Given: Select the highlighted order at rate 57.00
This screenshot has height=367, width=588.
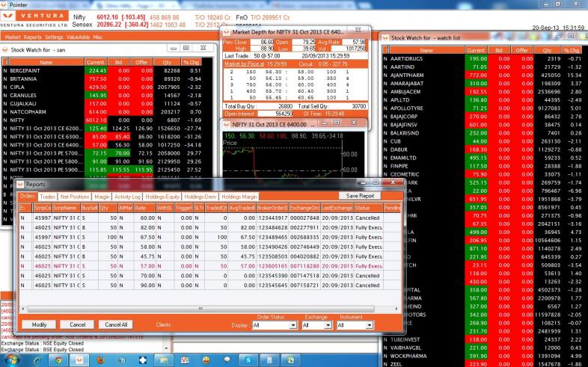Looking at the screenshot, I should 210,266.
